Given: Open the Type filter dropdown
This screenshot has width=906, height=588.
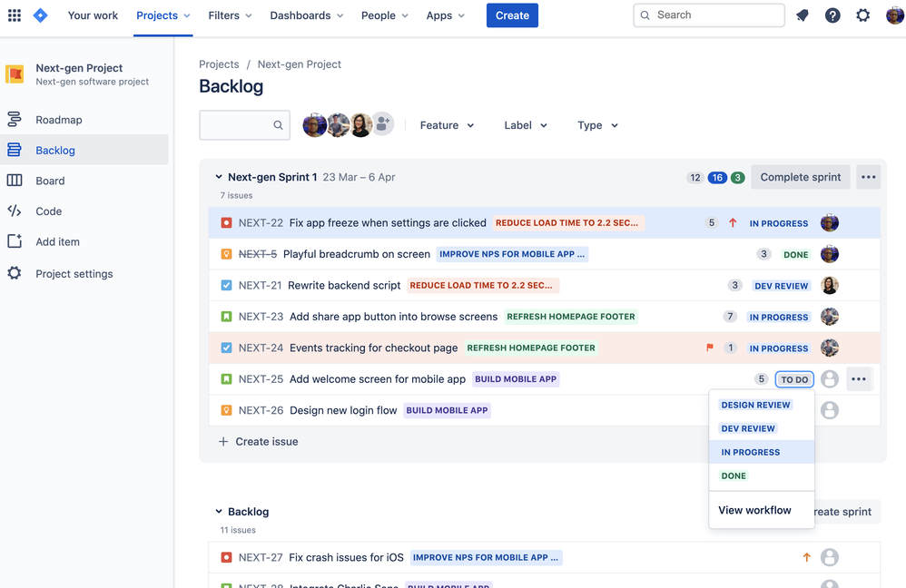Looking at the screenshot, I should tap(598, 125).
